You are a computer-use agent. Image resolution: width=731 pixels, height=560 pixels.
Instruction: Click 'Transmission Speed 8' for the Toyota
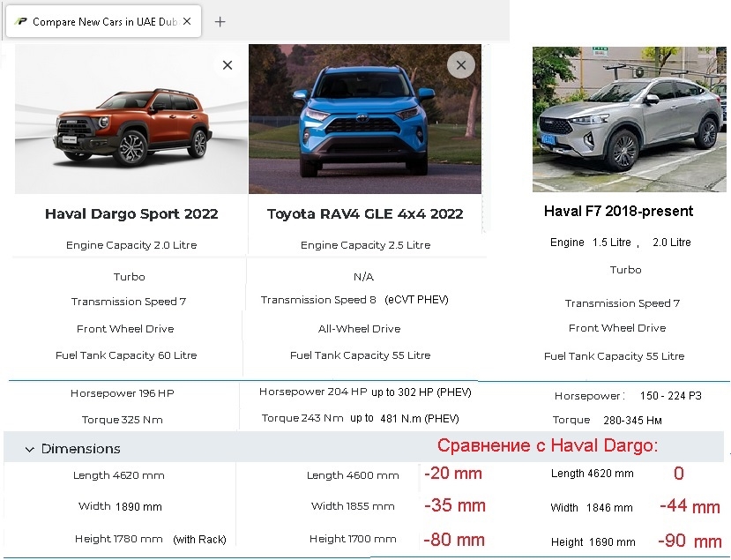pos(318,300)
